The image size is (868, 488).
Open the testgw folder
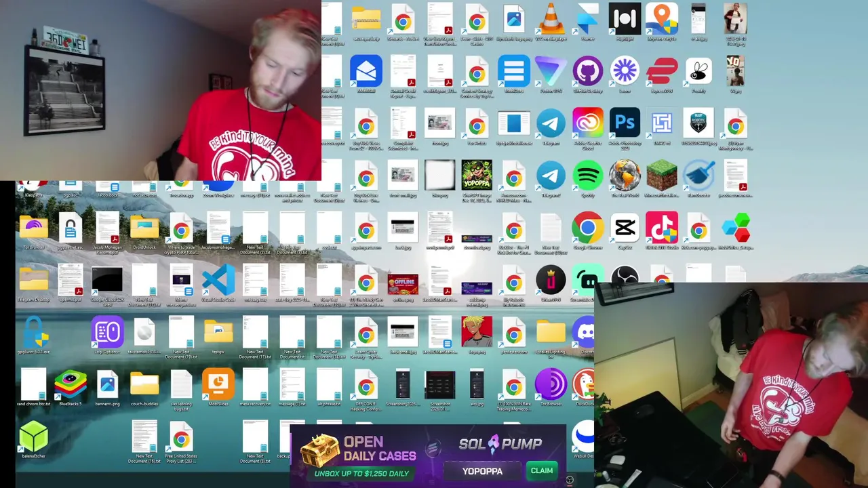[218, 333]
